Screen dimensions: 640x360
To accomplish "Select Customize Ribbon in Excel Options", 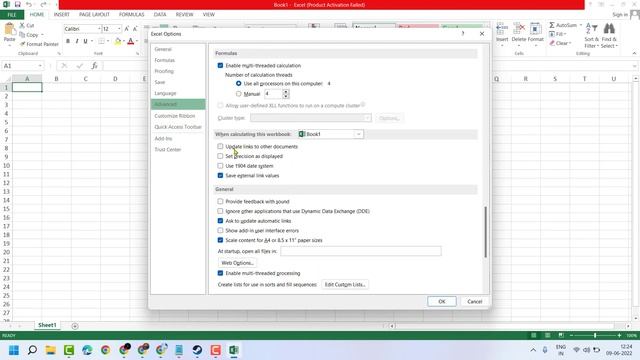I will [178, 116].
